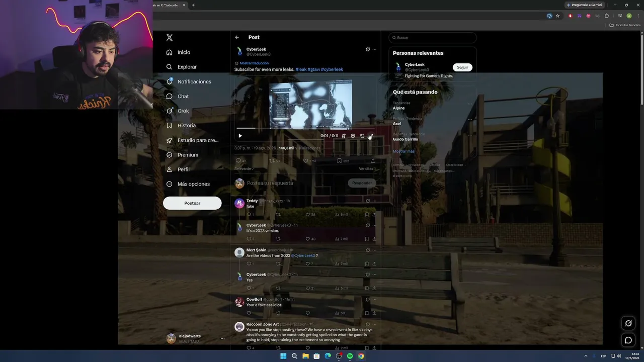Open Grok in the sidebar
Image resolution: width=644 pixels, height=362 pixels.
(x=178, y=111)
